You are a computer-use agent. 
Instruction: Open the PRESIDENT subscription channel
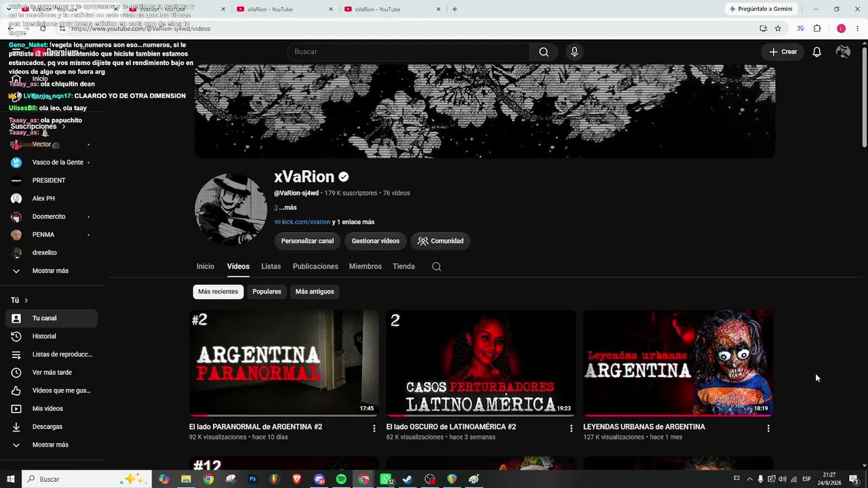coord(52,180)
